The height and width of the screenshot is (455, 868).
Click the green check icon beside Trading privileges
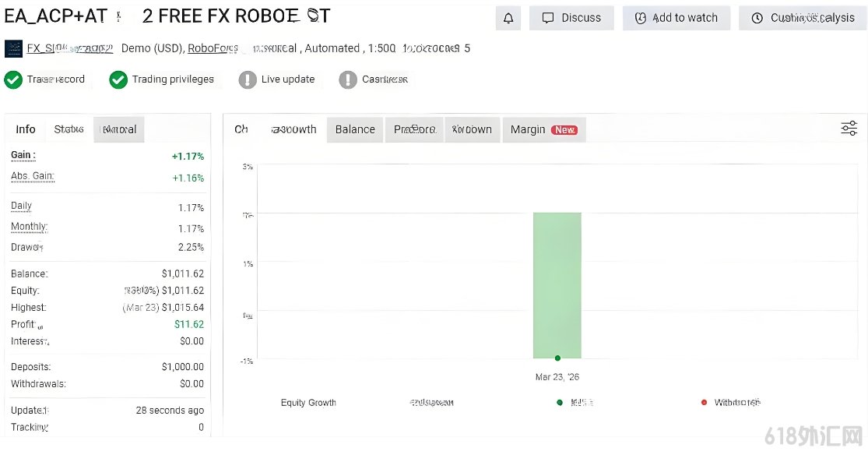pyautogui.click(x=118, y=79)
